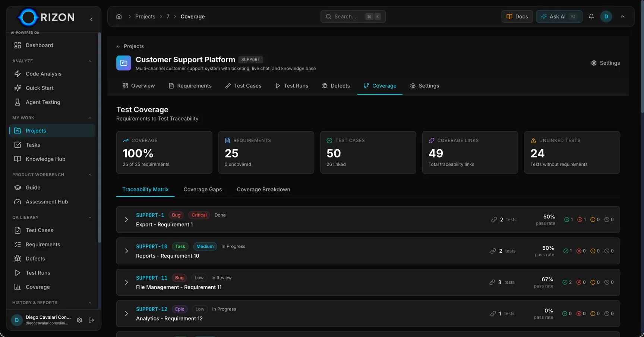
Task: Collapse the Analyze sidebar section
Action: 90,61
